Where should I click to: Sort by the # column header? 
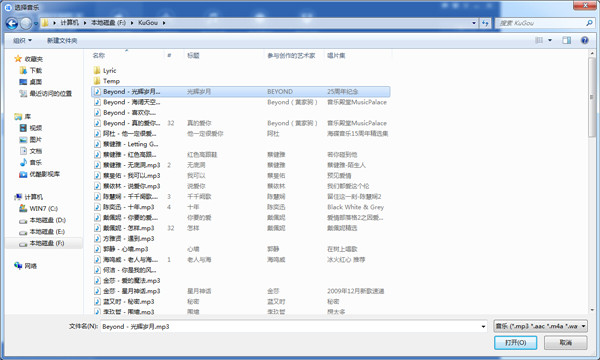tap(169, 55)
